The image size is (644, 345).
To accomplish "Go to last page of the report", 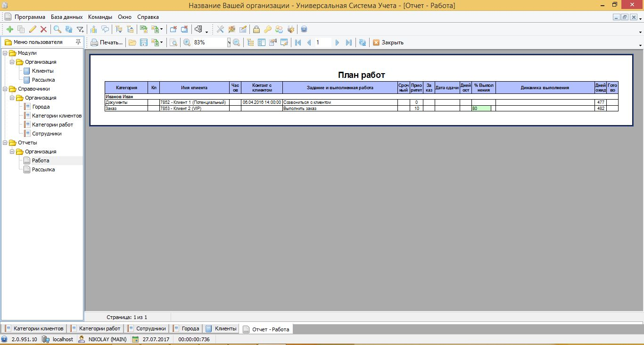I will coord(348,42).
